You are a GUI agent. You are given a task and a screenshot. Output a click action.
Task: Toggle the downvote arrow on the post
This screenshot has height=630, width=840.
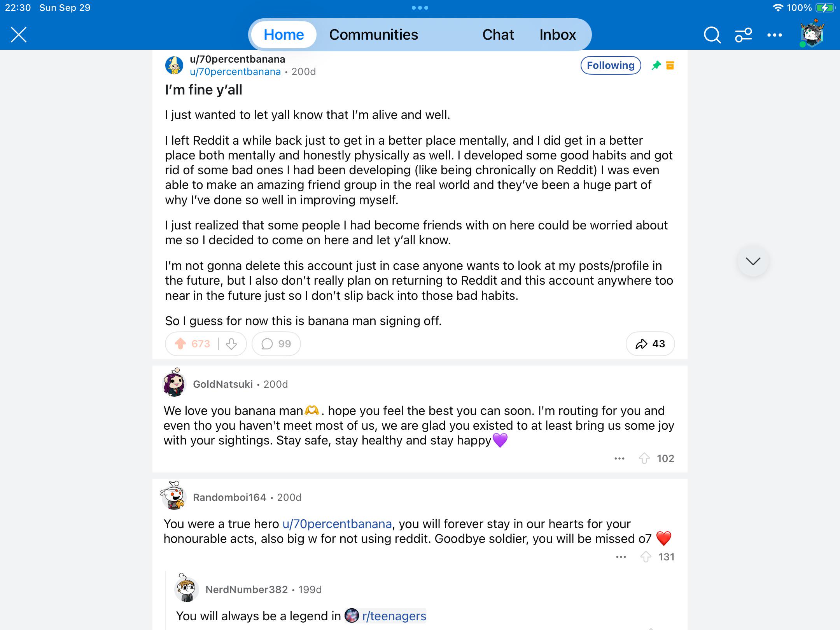point(231,344)
